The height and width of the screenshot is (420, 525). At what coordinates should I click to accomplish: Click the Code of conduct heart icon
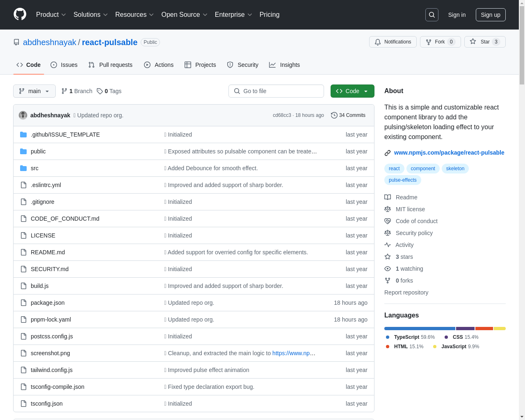[388, 221]
